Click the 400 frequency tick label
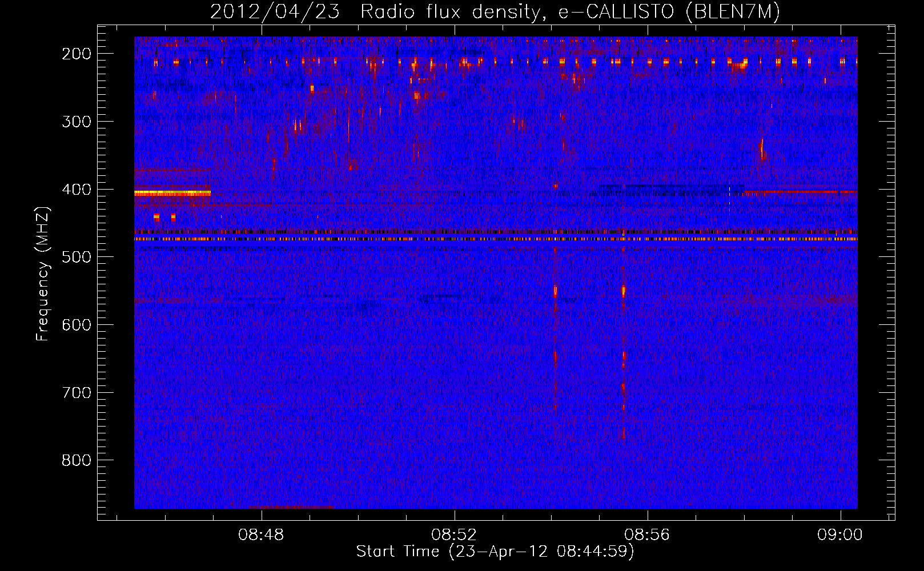Screen dimensions: 924x571 click(77, 190)
